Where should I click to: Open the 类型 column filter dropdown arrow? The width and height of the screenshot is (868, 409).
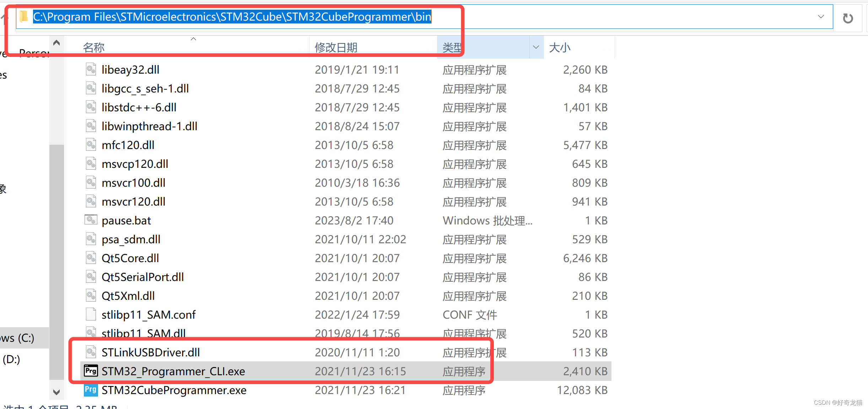tap(536, 47)
